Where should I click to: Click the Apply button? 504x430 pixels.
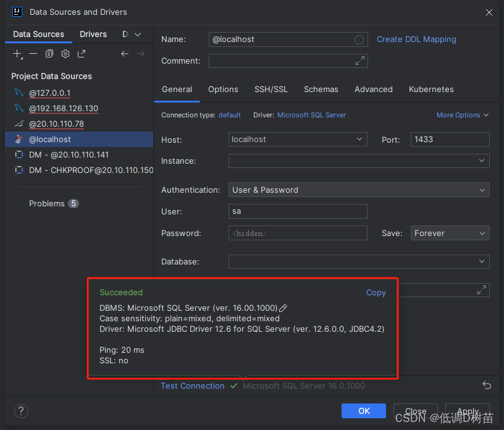(468, 411)
